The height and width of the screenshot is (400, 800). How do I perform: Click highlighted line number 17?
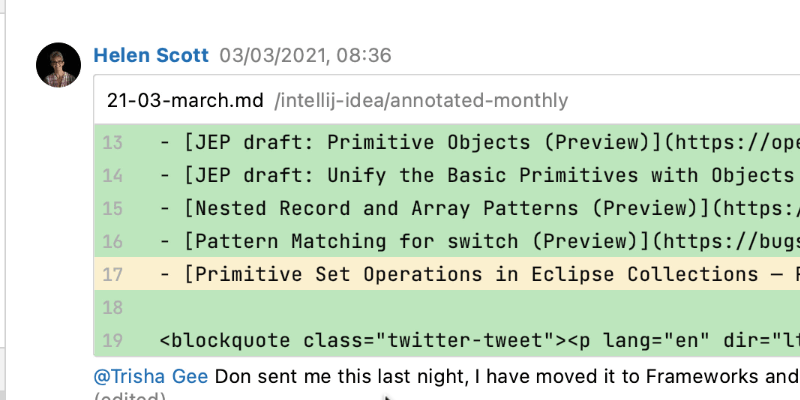click(x=112, y=275)
